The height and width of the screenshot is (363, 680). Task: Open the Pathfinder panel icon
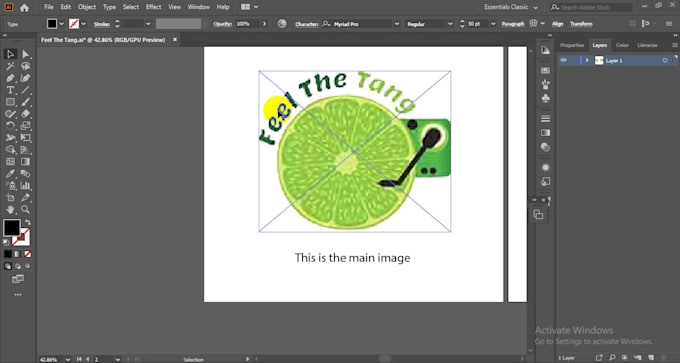pos(538,215)
